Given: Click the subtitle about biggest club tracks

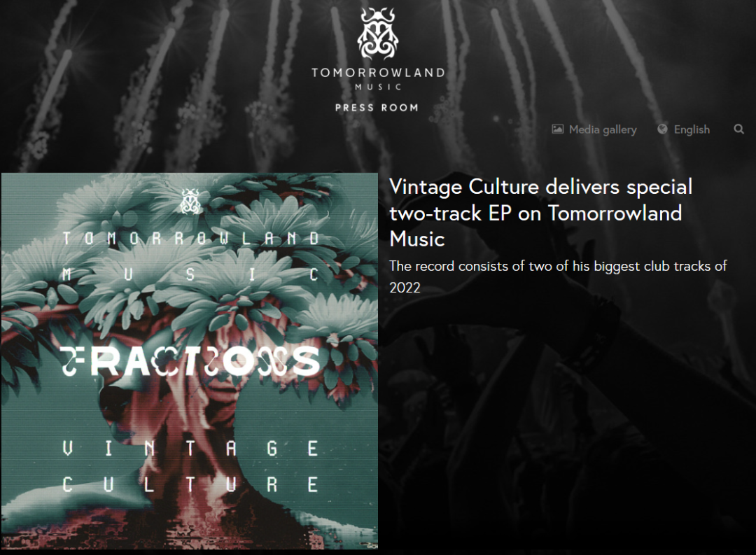Looking at the screenshot, I should 558,276.
